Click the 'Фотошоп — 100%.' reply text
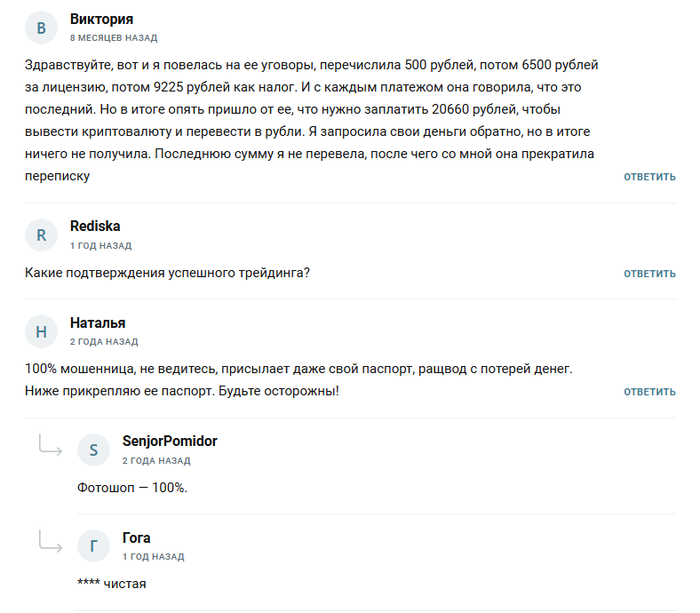 132,488
